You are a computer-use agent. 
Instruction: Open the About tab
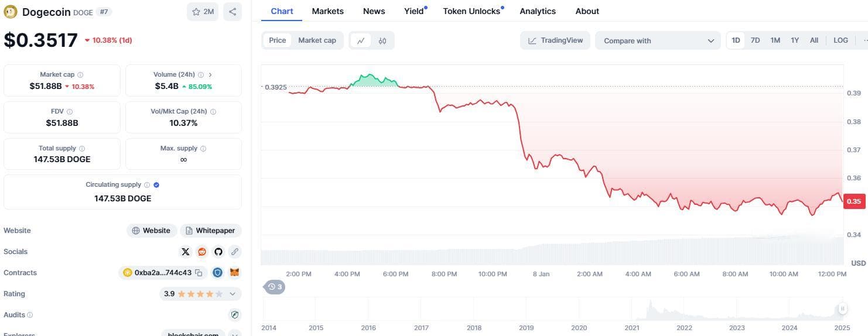click(587, 11)
